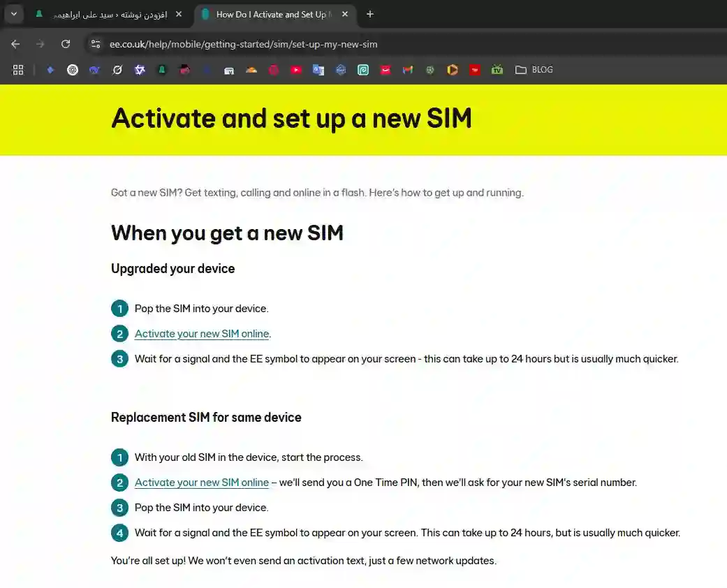The width and height of the screenshot is (727, 588).
Task: Open the Cloudflare bookmark icon
Action: tap(251, 70)
